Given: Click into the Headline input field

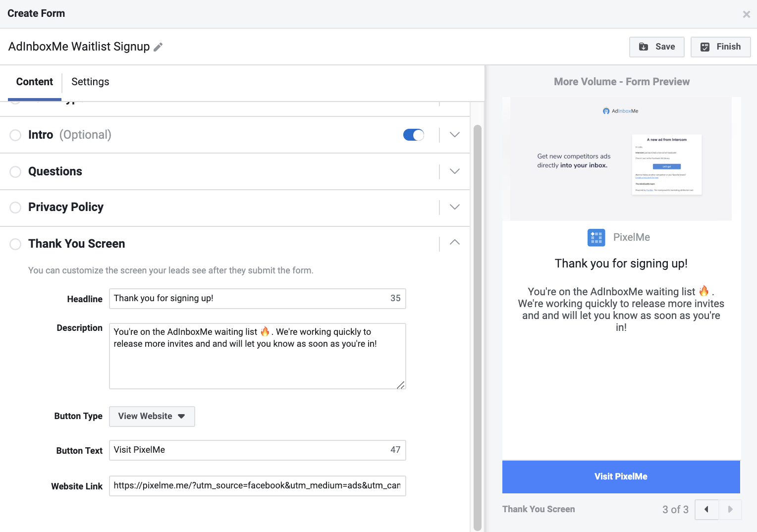Looking at the screenshot, I should coord(257,299).
